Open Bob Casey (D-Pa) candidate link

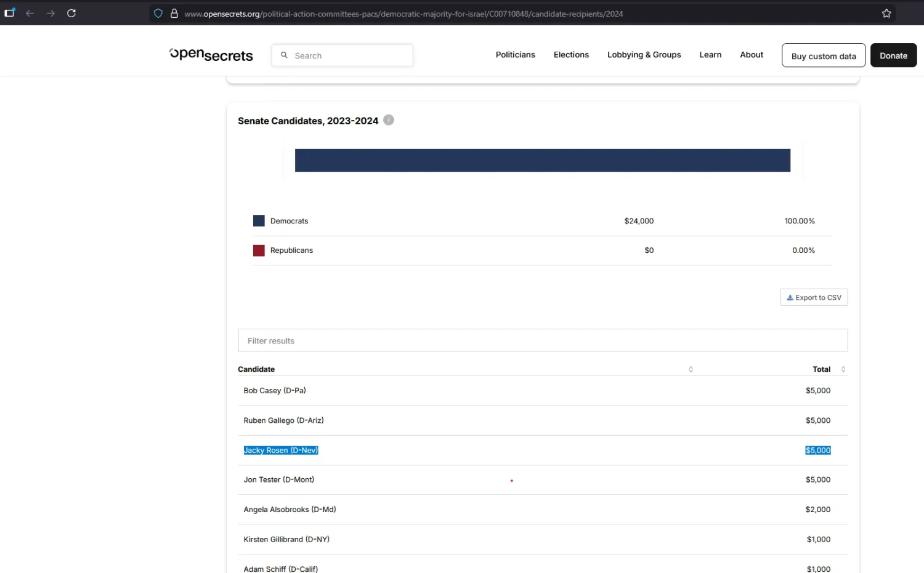[275, 391]
